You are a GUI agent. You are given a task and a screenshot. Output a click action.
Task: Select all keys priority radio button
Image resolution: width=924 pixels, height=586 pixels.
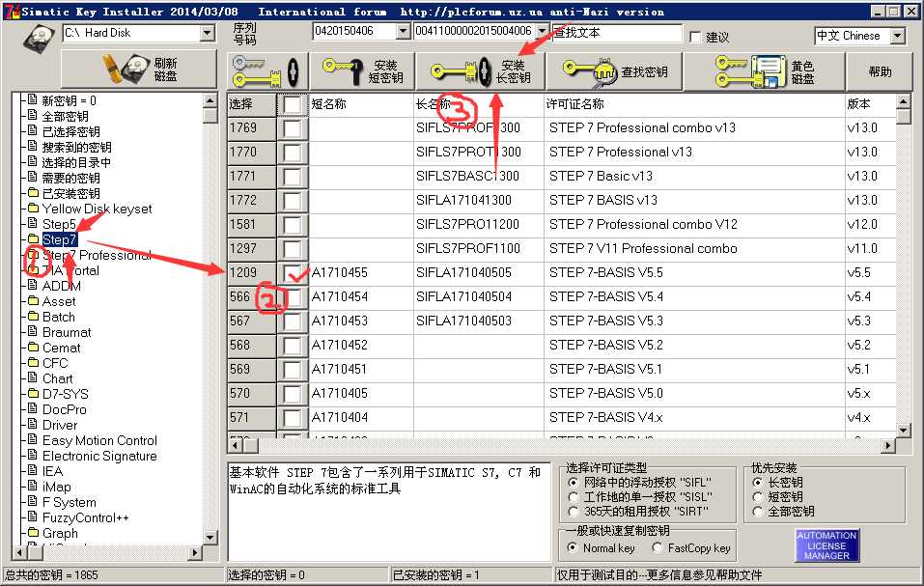point(758,512)
